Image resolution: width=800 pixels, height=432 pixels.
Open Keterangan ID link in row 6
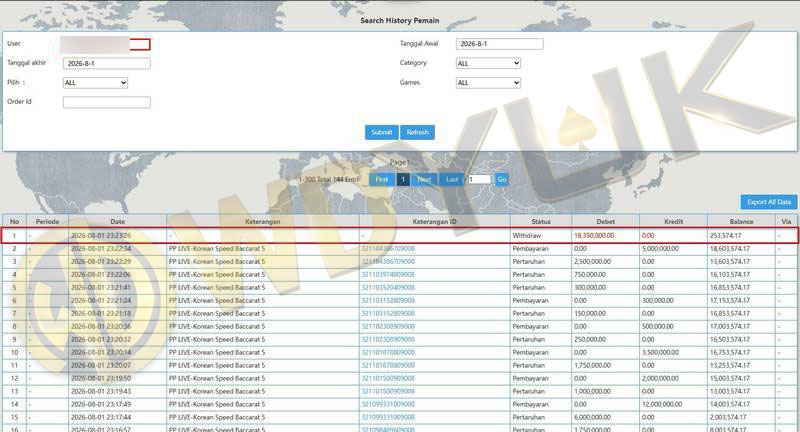tap(388, 300)
